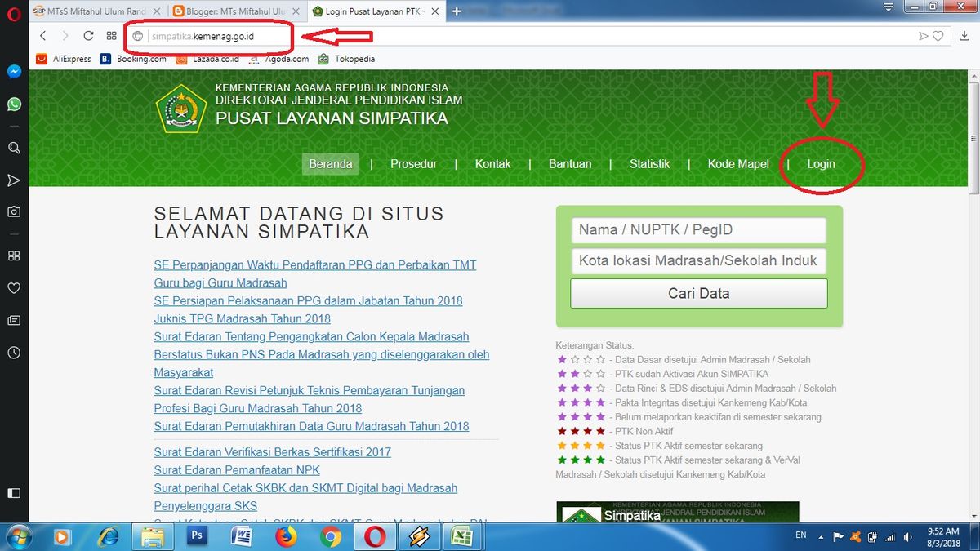Open Google Chrome from taskbar
Image resolution: width=980 pixels, height=551 pixels.
tap(331, 536)
